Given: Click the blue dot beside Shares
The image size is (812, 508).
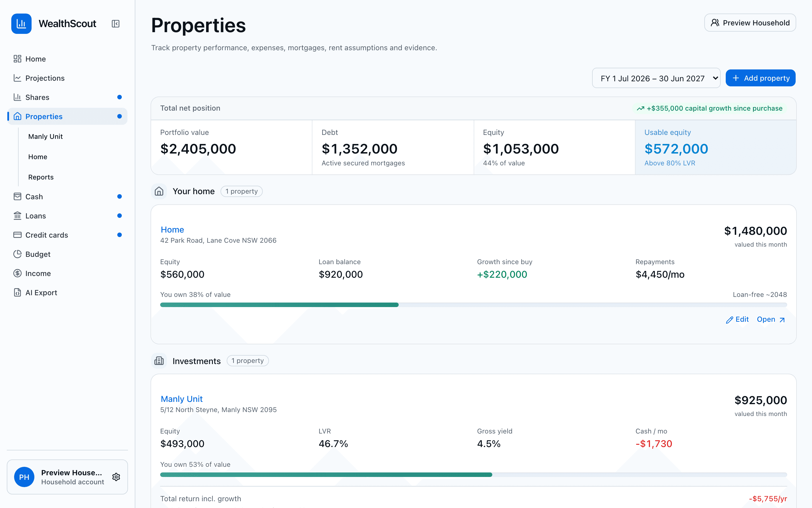Looking at the screenshot, I should point(120,97).
